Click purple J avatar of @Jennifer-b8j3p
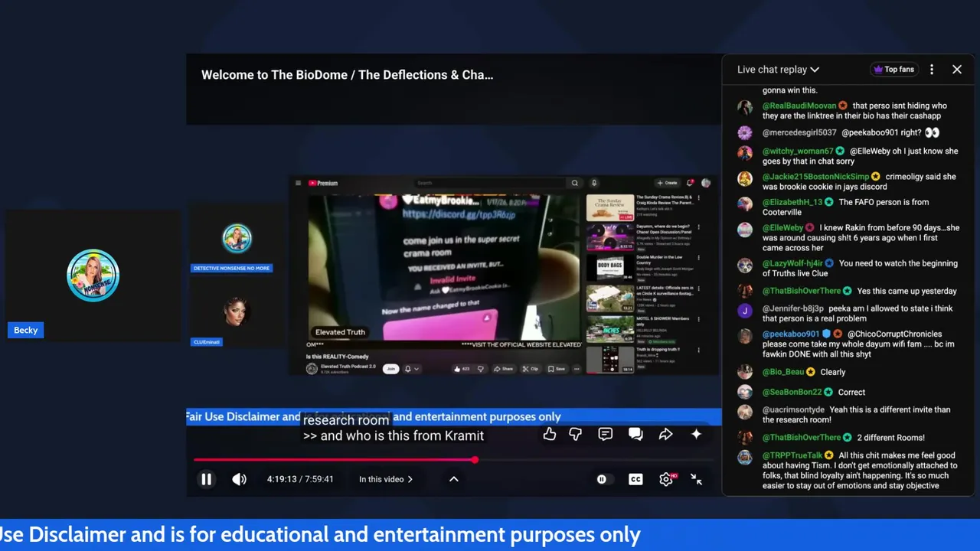Screen dimensions: 980x551 coord(745,311)
